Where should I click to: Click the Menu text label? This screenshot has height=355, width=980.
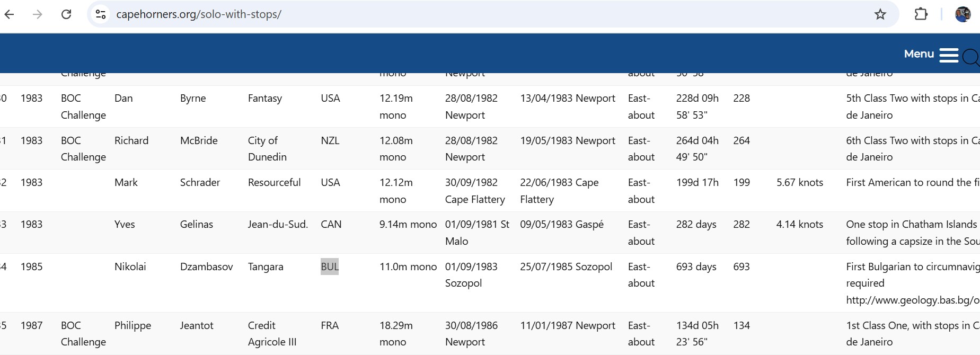click(919, 54)
